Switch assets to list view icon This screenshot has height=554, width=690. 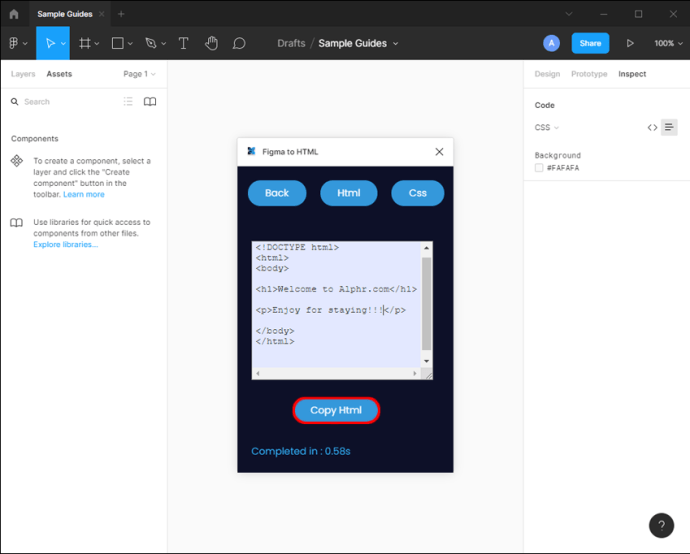pyautogui.click(x=128, y=102)
